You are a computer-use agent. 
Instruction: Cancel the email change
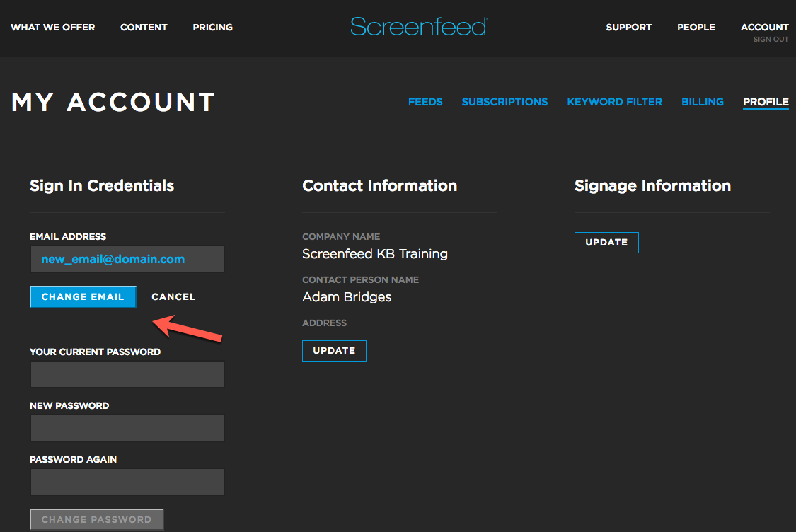click(173, 297)
